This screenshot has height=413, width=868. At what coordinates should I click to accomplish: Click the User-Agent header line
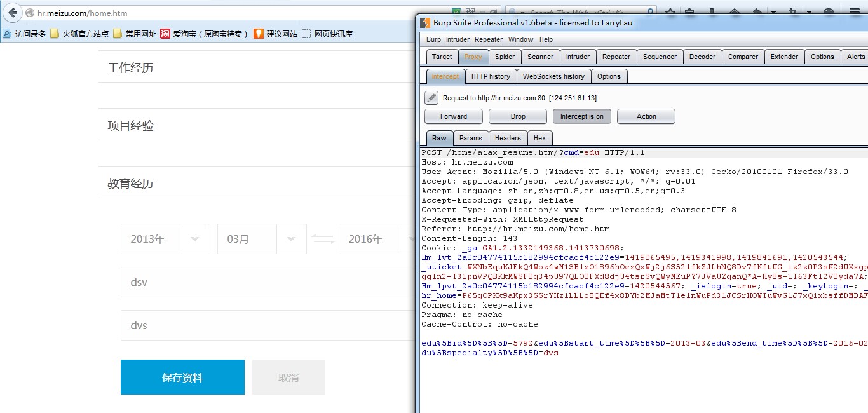click(x=635, y=172)
